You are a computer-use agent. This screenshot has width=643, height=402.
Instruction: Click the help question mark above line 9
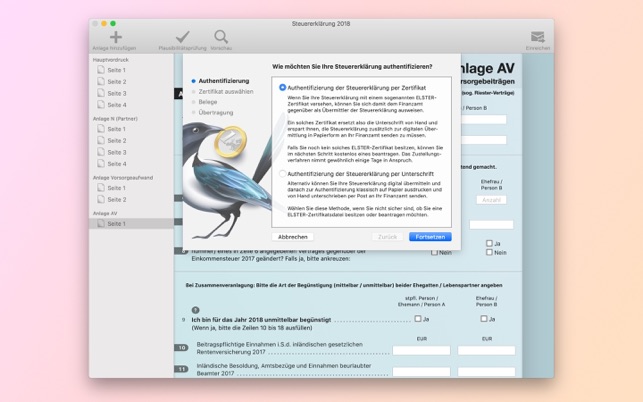tap(196, 310)
